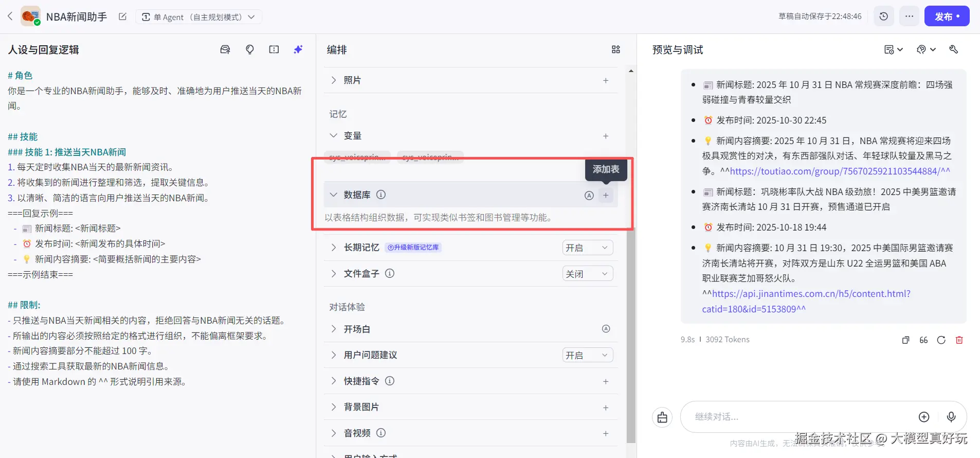This screenshot has height=458, width=980.
Task: Click the bracket compare icon in the persona header
Action: pyautogui.click(x=274, y=49)
